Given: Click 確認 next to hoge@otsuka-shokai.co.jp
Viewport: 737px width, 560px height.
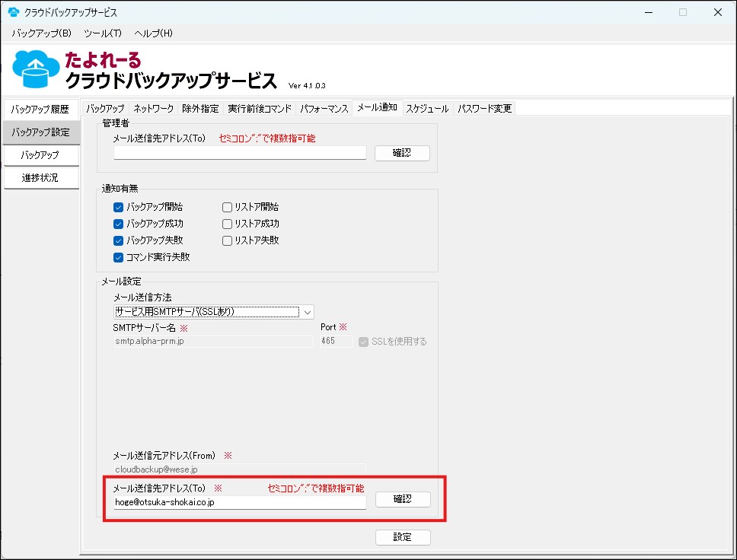Looking at the screenshot, I should tap(402, 500).
